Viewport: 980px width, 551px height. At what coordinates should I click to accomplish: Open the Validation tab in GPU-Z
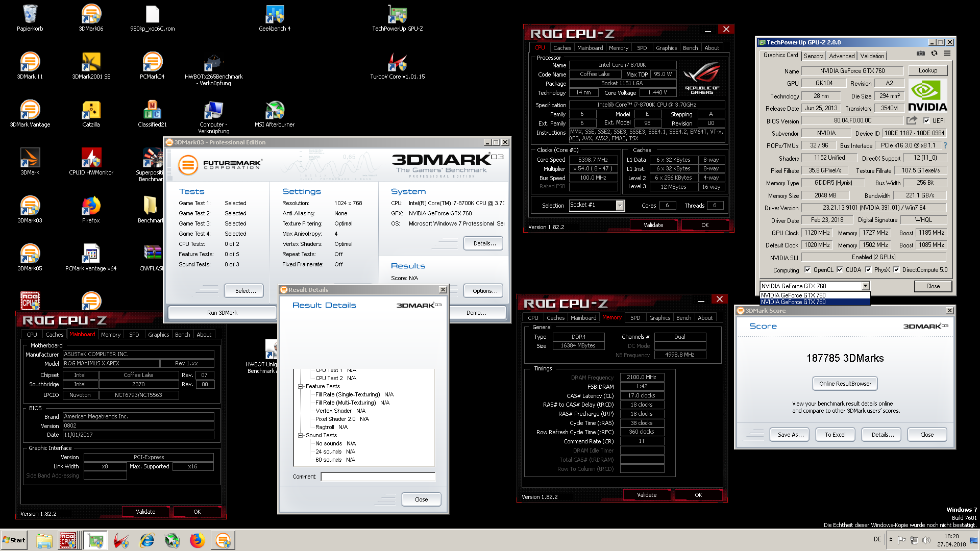(872, 56)
